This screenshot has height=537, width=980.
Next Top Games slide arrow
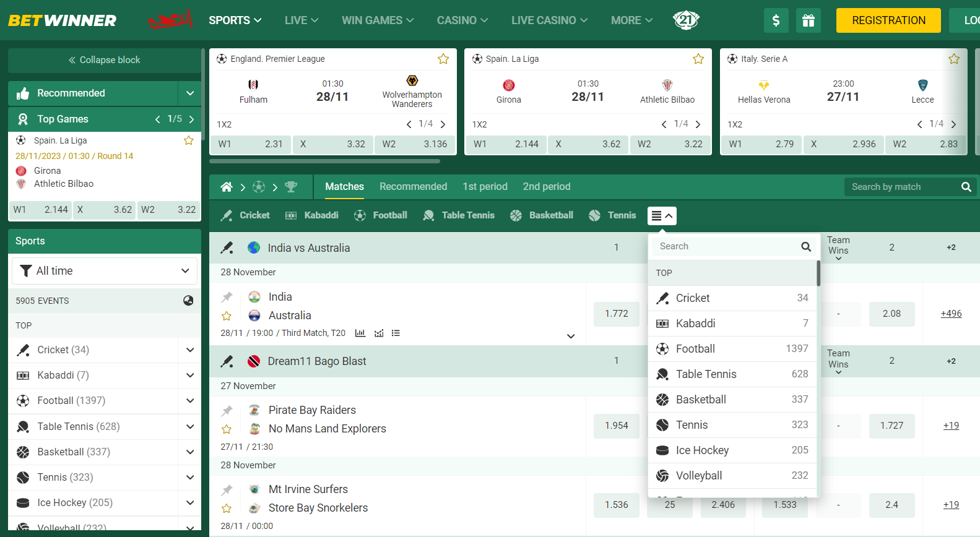(x=191, y=119)
